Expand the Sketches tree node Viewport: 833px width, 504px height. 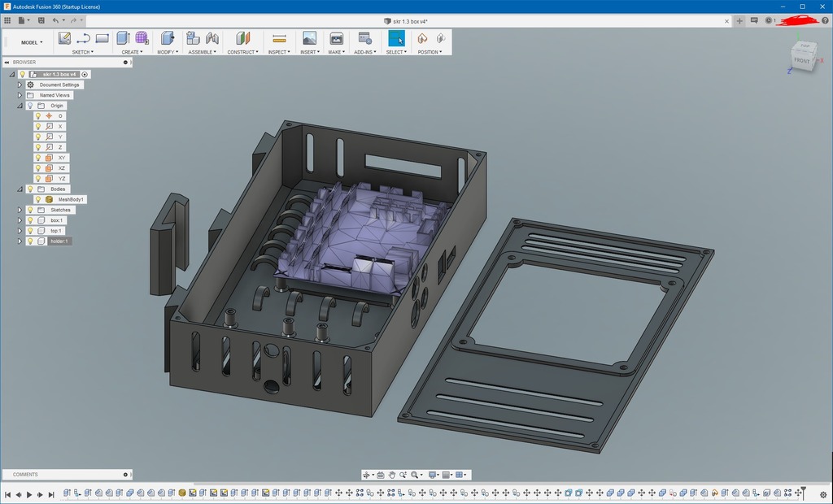click(x=20, y=210)
